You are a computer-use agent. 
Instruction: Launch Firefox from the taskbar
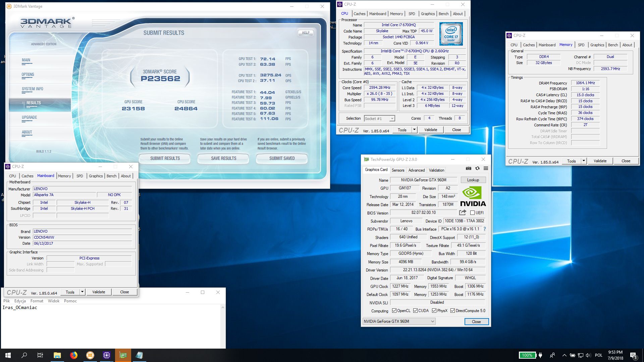74,355
